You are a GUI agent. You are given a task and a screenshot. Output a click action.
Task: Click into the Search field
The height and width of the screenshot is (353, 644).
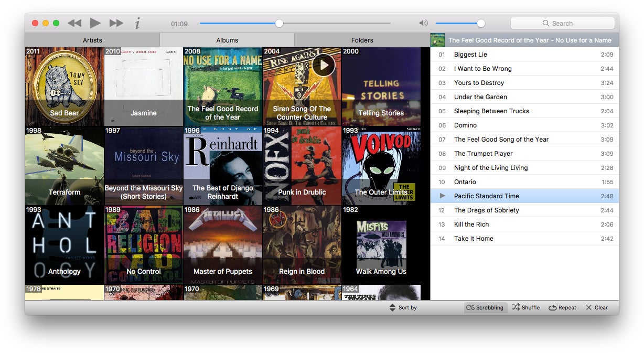pos(562,23)
